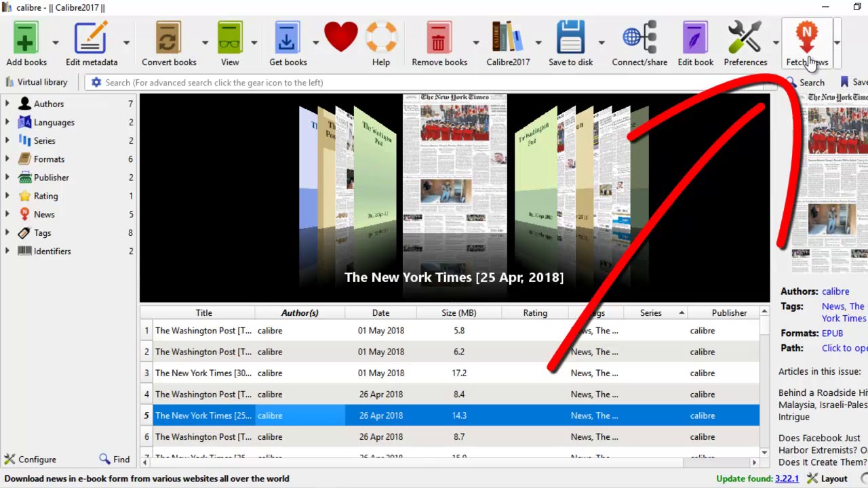Click the Get books icon
The width and height of the screenshot is (868, 488).
pyautogui.click(x=288, y=37)
